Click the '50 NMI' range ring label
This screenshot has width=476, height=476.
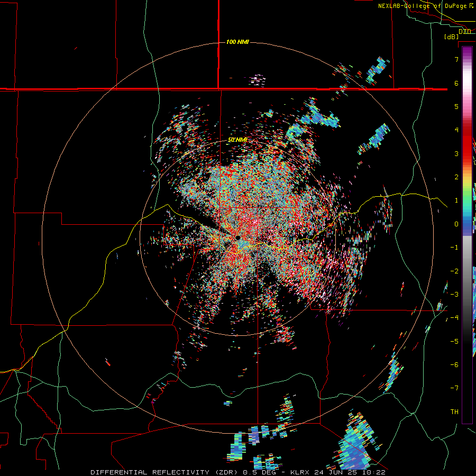click(x=237, y=140)
